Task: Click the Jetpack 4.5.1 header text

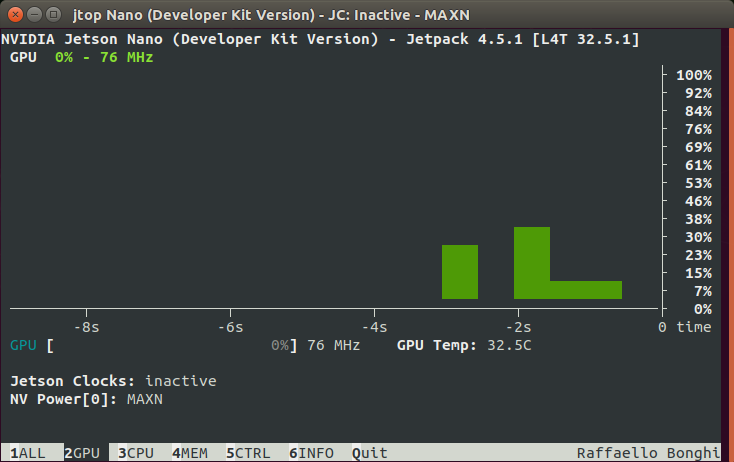Action: pyautogui.click(x=464, y=39)
